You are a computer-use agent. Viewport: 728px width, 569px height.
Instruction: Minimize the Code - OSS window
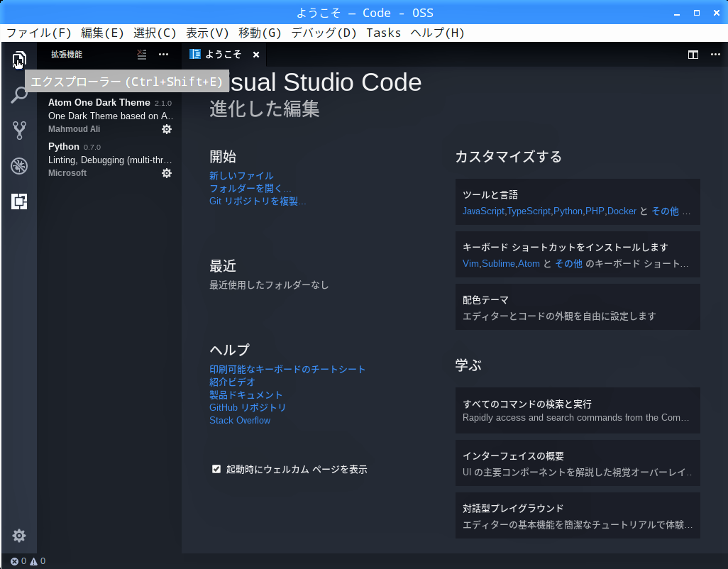(x=677, y=13)
